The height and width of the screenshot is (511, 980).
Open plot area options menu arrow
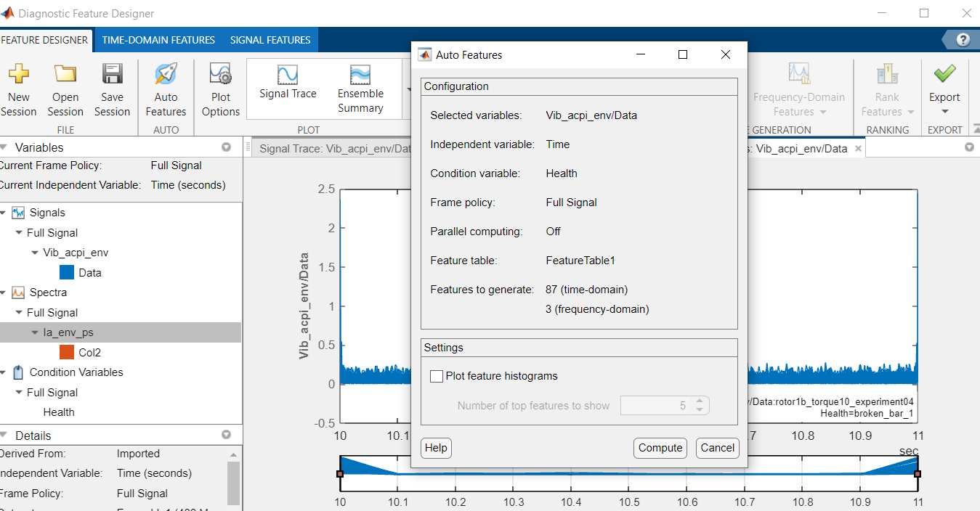[969, 147]
